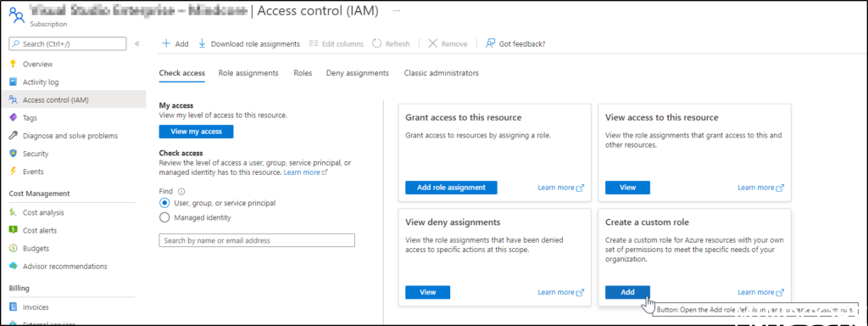Click View button in View deny assignments card
The height and width of the screenshot is (326, 868).
pos(428,292)
